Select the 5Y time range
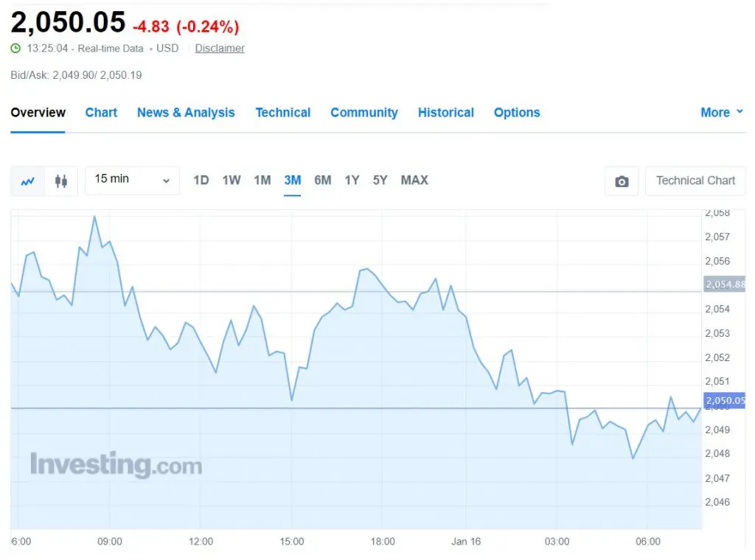Image resolution: width=755 pixels, height=560 pixels. (x=380, y=181)
